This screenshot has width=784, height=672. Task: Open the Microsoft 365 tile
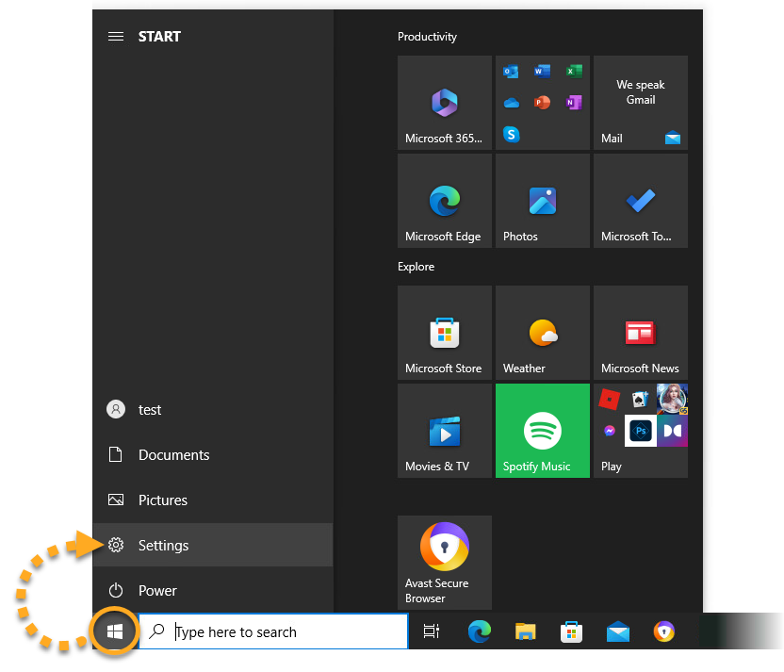444,103
